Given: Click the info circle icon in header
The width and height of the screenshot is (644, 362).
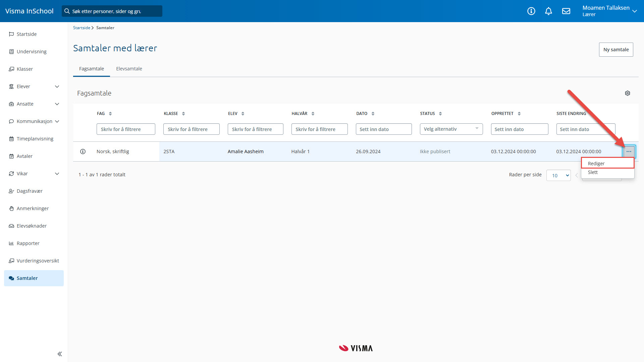Looking at the screenshot, I should (531, 11).
